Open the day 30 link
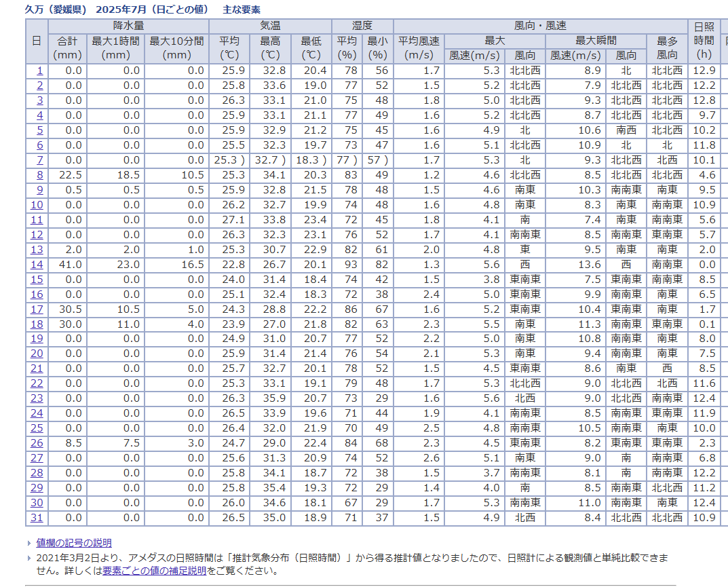This screenshot has width=728, height=587. click(37, 503)
